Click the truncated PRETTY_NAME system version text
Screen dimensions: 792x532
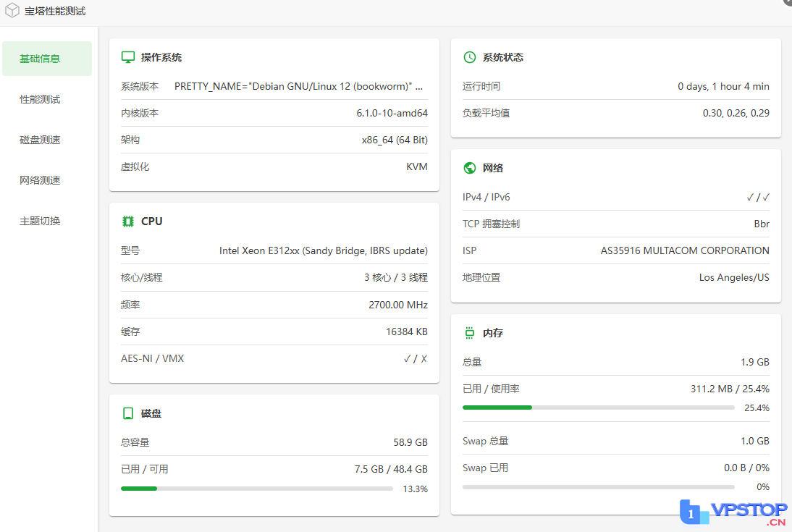pos(298,86)
